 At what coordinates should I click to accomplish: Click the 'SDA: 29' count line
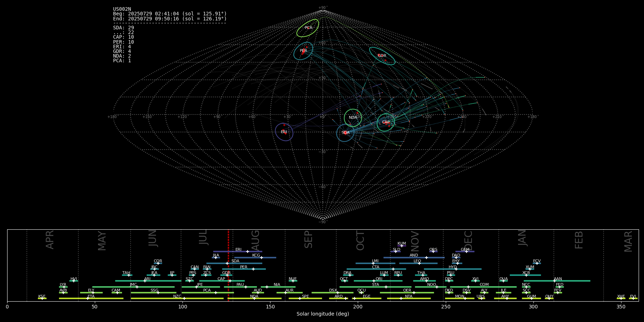(123, 28)
